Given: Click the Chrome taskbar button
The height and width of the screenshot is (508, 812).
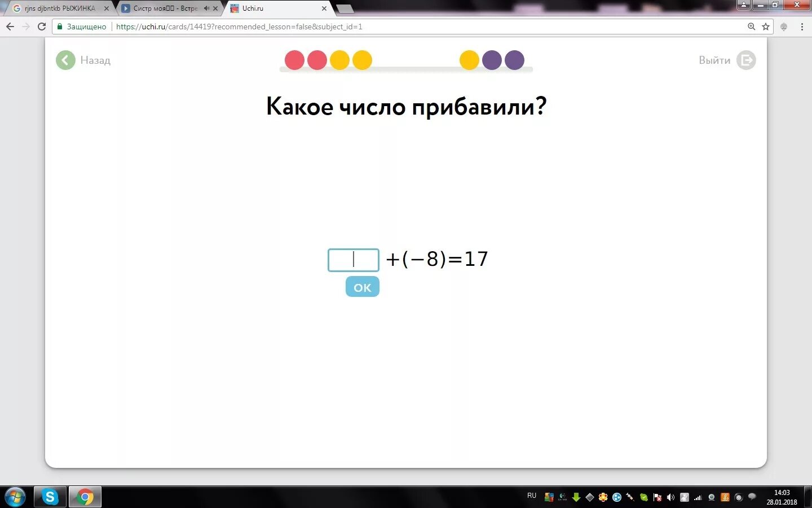Looking at the screenshot, I should (85, 497).
